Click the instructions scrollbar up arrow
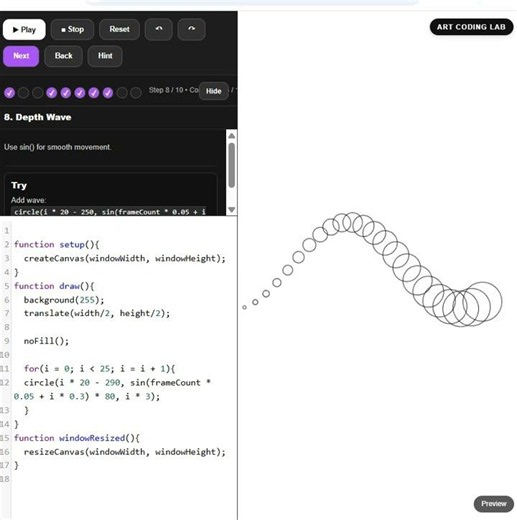The image size is (517, 520). tap(232, 136)
